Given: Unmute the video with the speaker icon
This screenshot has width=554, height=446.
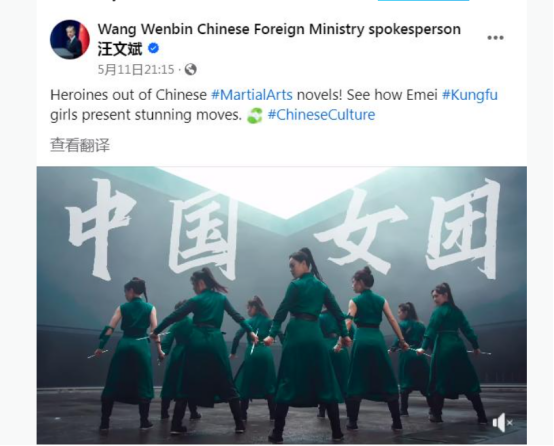Looking at the screenshot, I should (x=503, y=422).
